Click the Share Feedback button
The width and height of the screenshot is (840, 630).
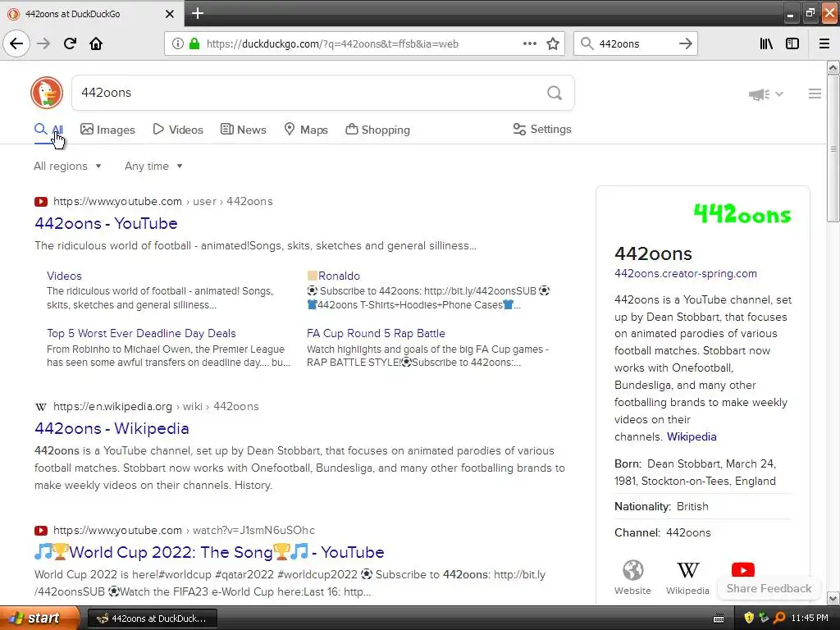769,588
